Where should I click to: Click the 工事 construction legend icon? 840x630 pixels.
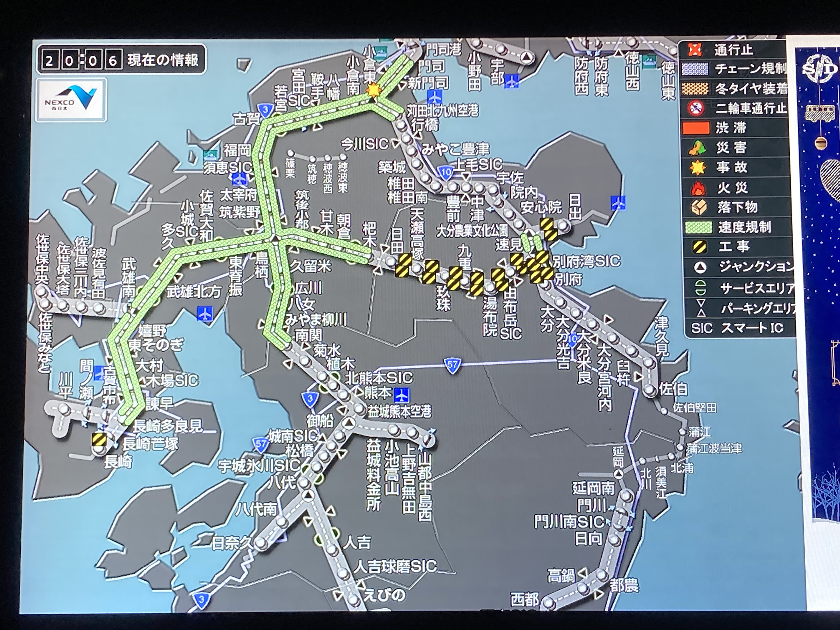(699, 247)
